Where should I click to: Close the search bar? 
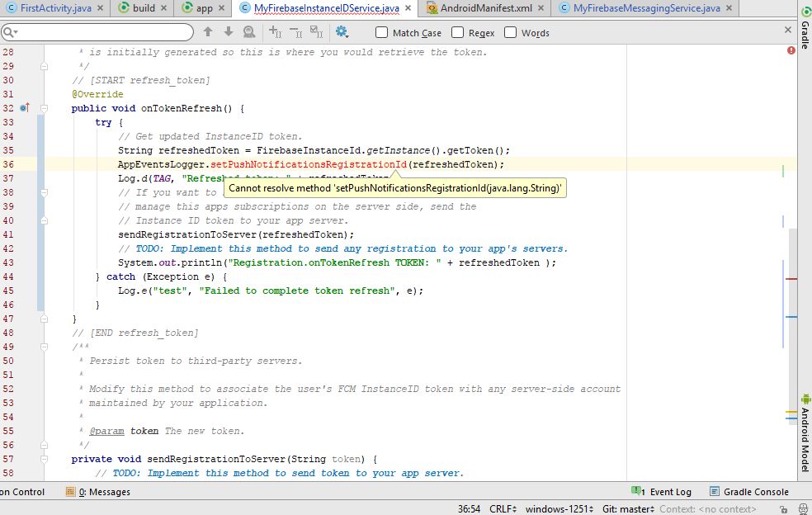[x=788, y=30]
